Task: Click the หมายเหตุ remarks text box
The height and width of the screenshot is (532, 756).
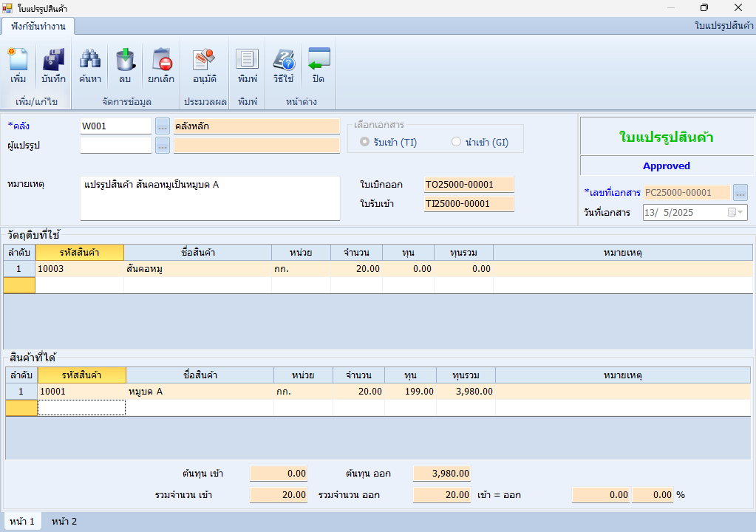Action: pos(210,198)
